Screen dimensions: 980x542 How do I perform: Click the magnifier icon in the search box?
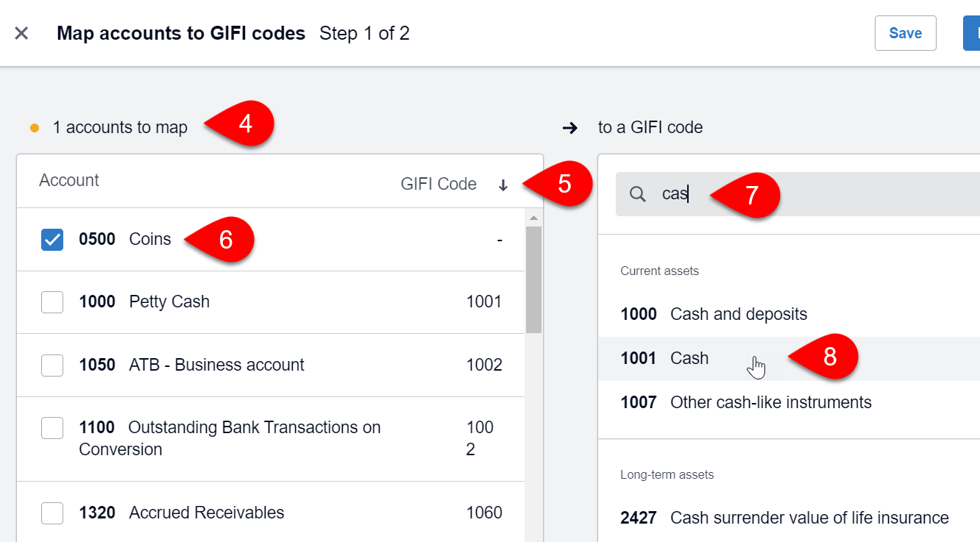637,194
